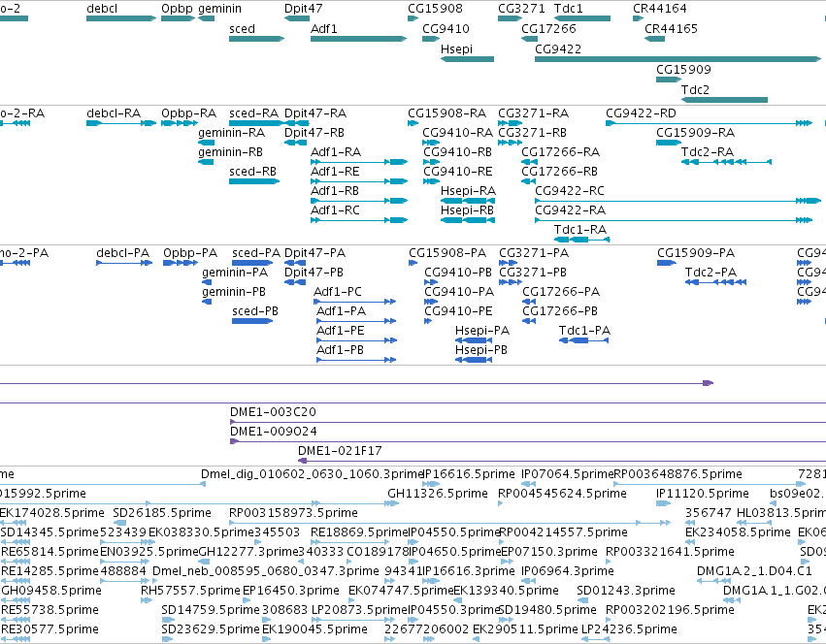Select the CG17266-RA transcript label
Screen dimensions: 826x644
point(560,152)
